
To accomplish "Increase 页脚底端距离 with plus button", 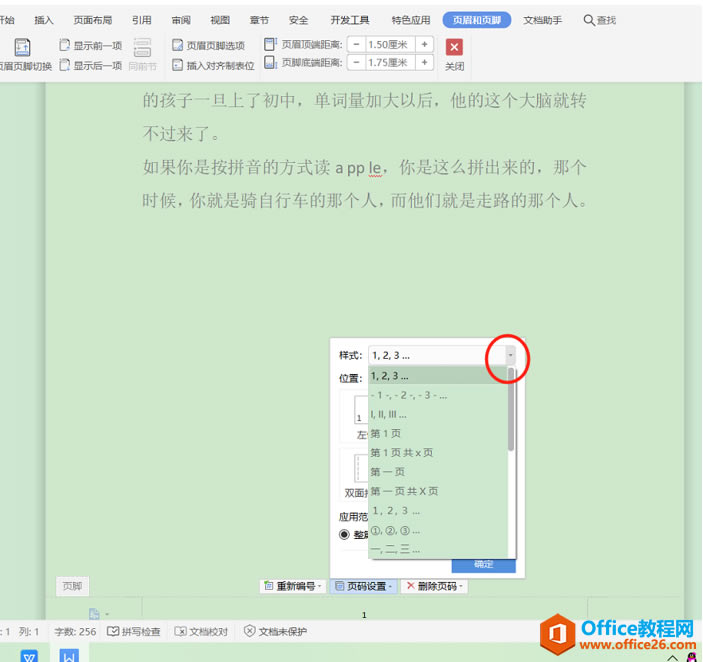I will click(x=424, y=62).
